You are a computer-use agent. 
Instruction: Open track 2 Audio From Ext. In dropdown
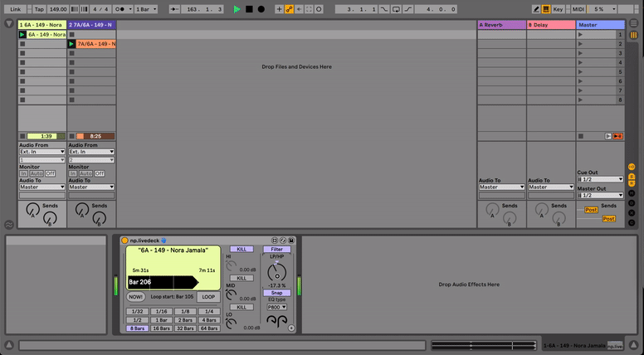tap(91, 152)
